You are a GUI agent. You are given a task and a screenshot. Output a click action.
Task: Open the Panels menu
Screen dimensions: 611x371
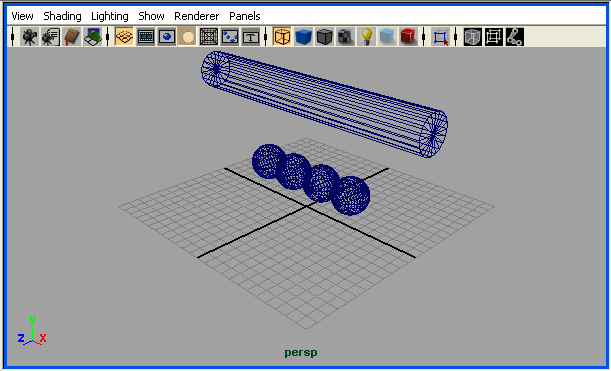click(245, 16)
